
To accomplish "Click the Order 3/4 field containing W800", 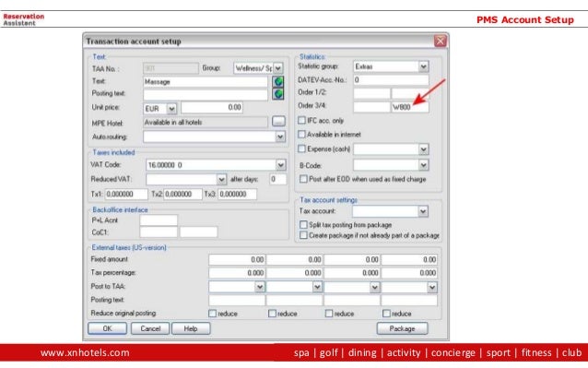I will (x=410, y=107).
